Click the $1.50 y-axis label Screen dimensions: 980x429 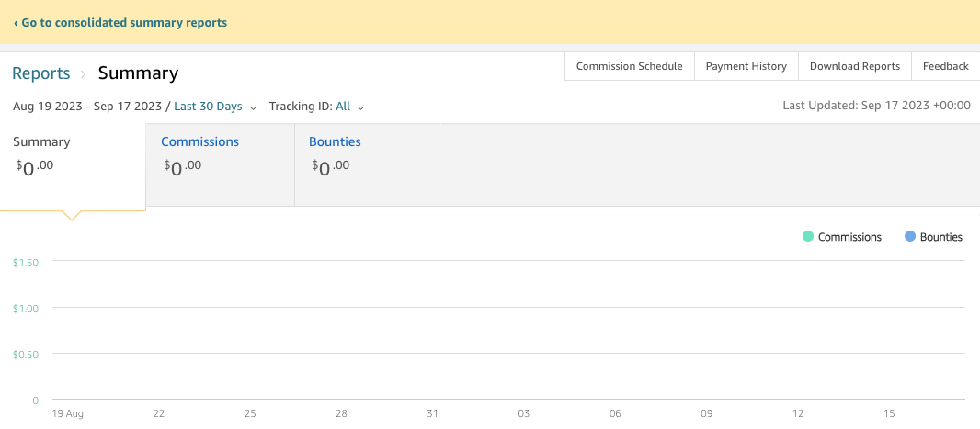point(26,263)
